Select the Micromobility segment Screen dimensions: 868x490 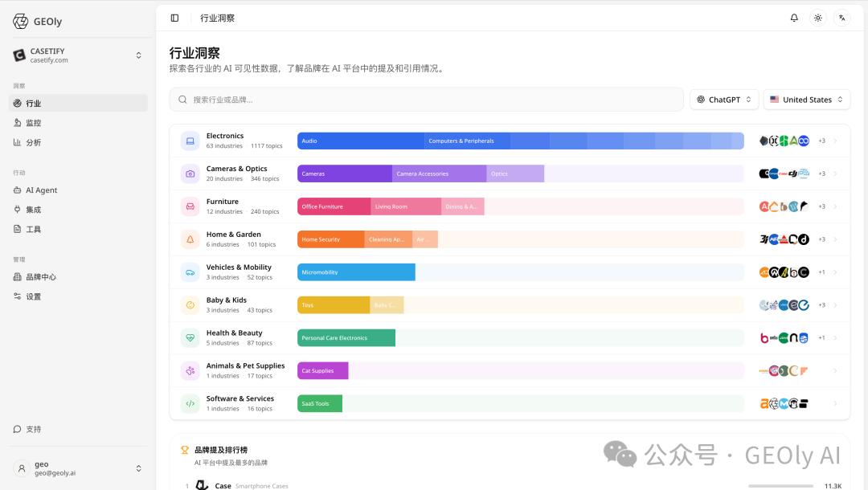[x=357, y=272]
